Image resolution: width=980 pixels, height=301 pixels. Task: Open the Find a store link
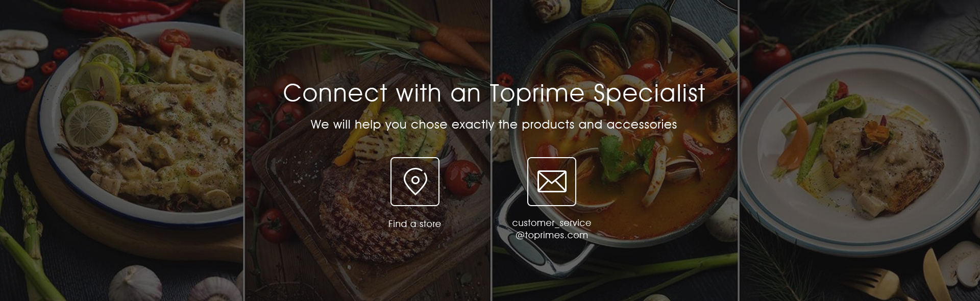[x=414, y=224]
